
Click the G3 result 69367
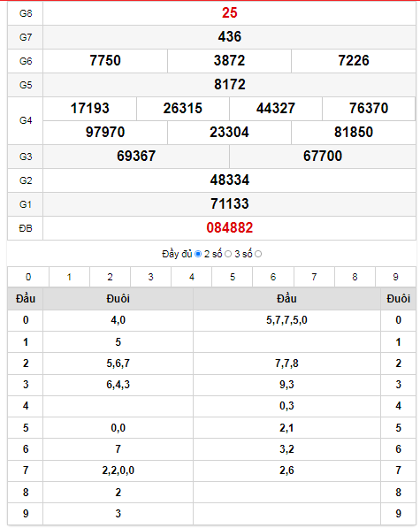pyautogui.click(x=136, y=157)
